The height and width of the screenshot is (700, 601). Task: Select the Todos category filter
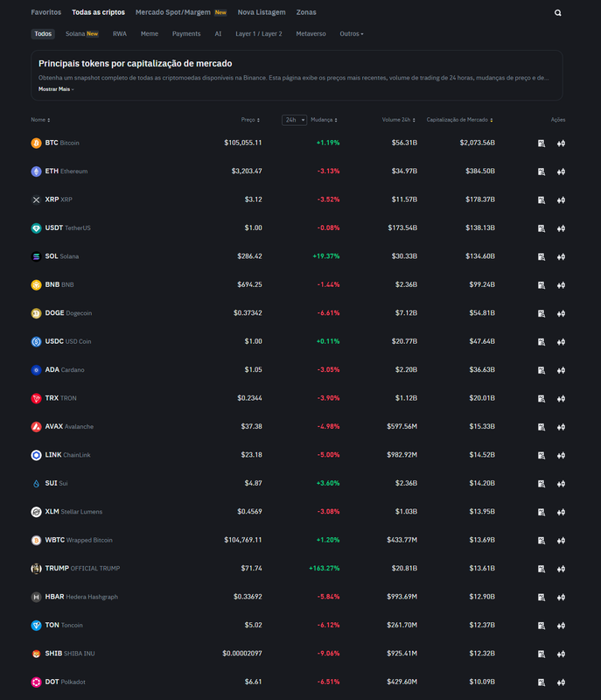[x=43, y=34]
